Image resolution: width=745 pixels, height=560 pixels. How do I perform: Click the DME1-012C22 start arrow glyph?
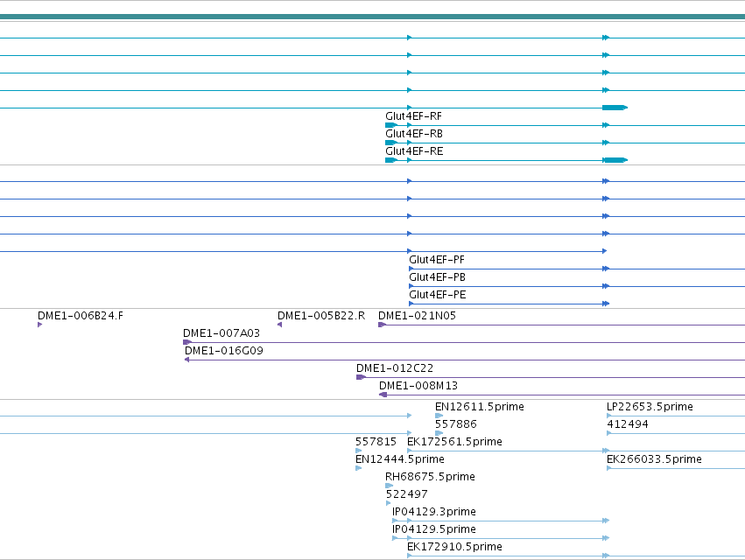(361, 377)
